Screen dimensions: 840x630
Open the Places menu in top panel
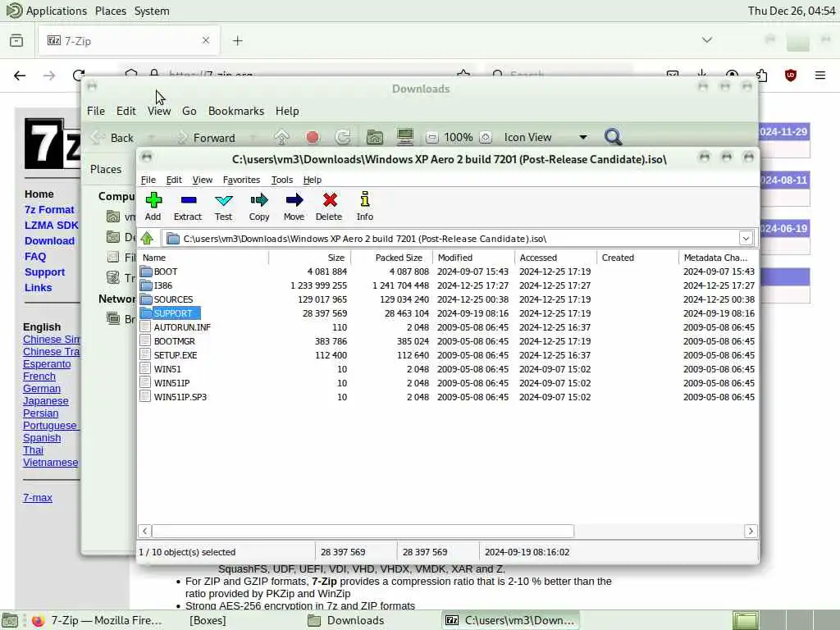[111, 11]
